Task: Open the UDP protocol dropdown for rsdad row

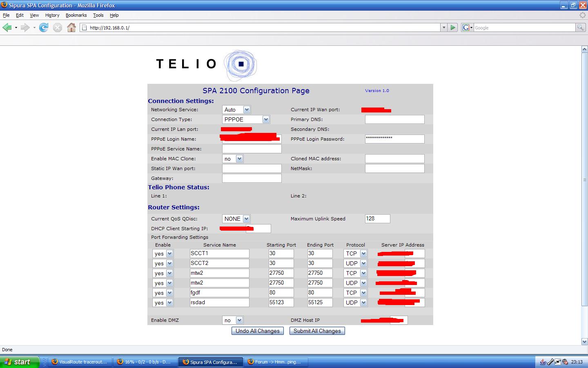Action: pos(355,303)
